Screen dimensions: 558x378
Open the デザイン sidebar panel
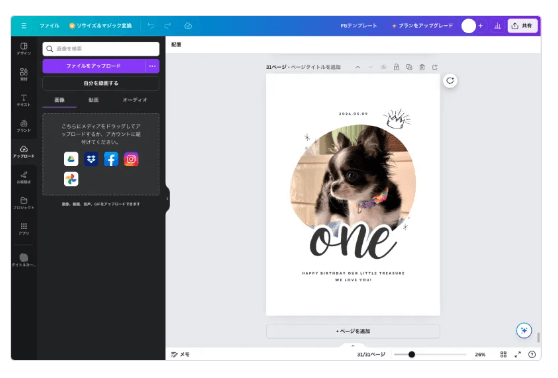tap(24, 49)
